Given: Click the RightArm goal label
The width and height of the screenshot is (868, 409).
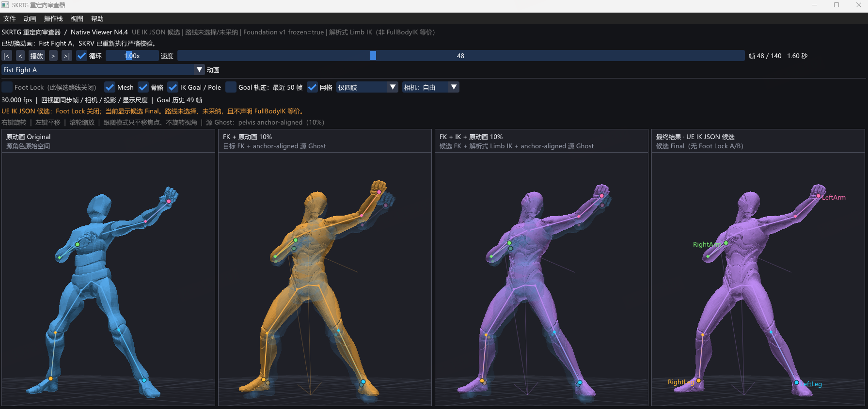Looking at the screenshot, I should click(707, 244).
